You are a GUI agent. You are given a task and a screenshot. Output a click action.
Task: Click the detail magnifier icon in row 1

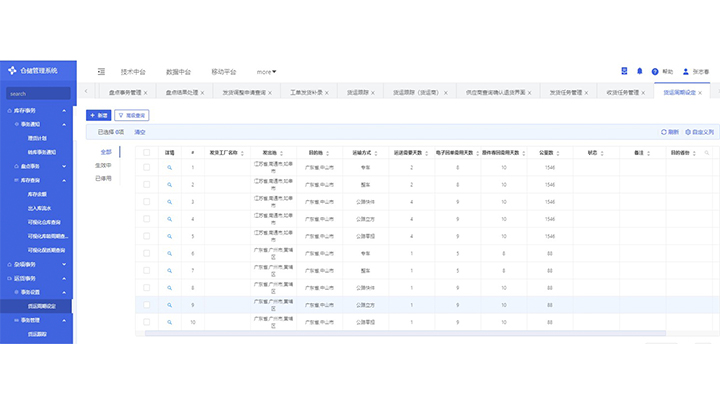coord(169,167)
